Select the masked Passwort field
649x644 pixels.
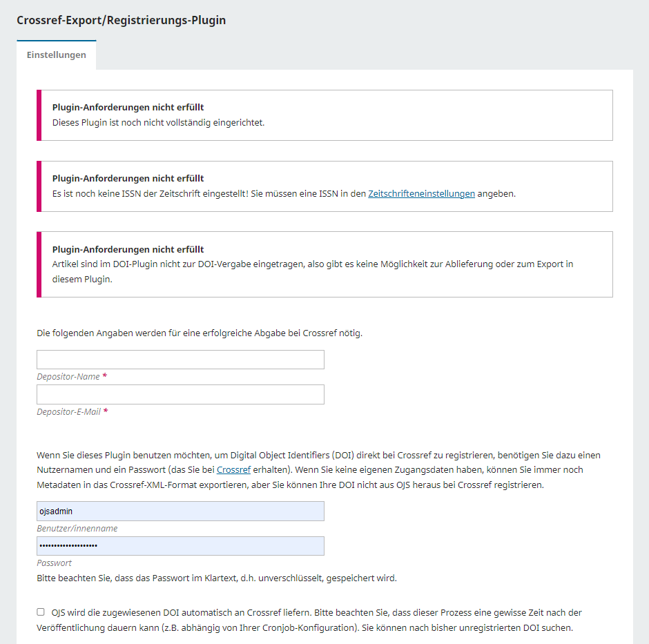[x=180, y=546]
